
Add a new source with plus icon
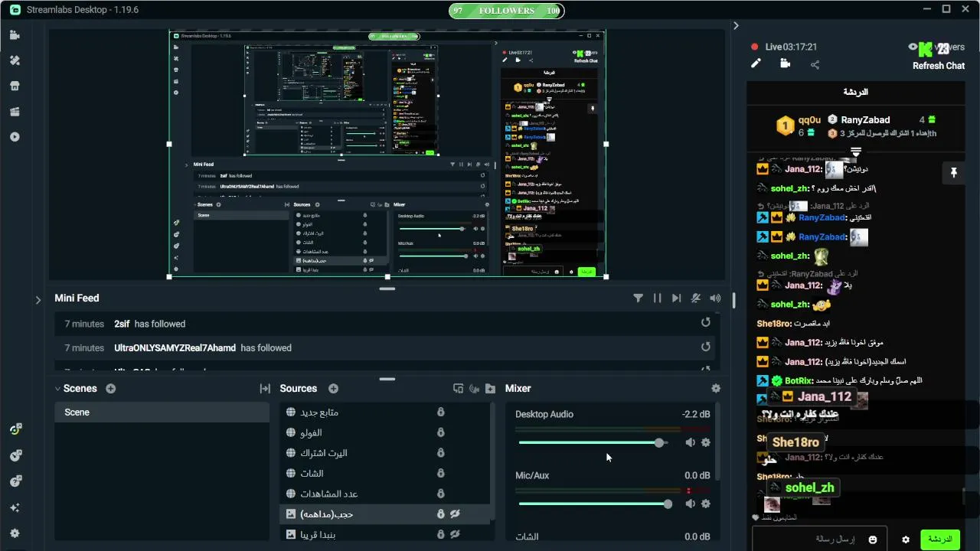point(333,389)
